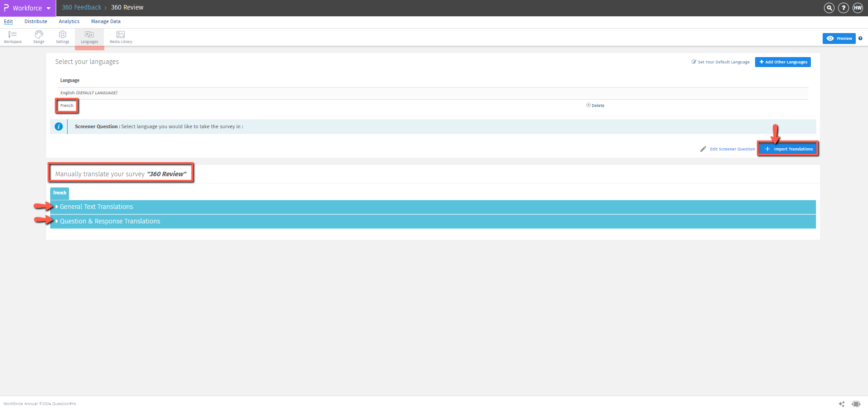Open the Media Library icon
868x411 pixels.
pos(120,37)
